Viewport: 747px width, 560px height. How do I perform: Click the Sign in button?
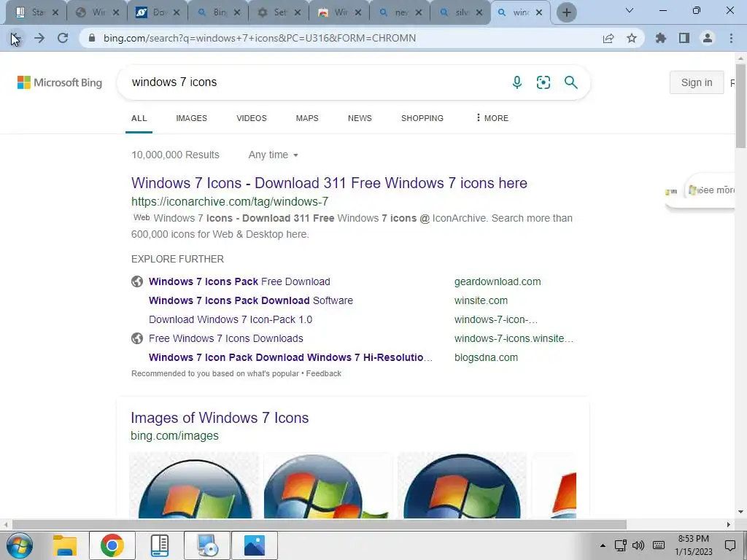tap(697, 82)
